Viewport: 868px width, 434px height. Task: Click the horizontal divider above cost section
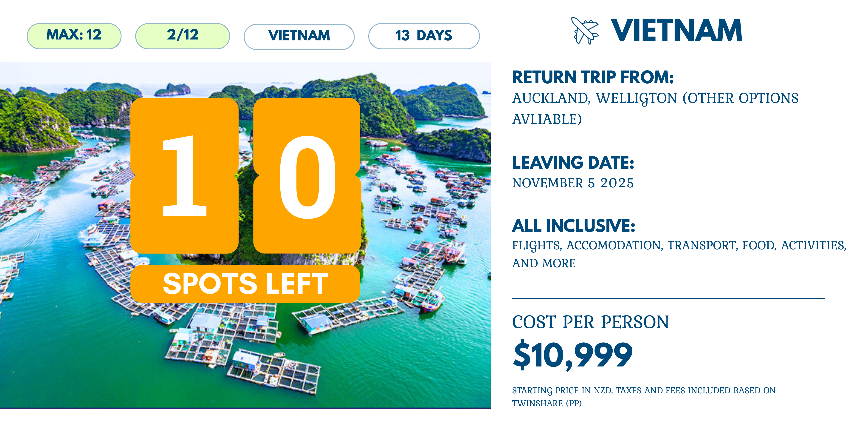point(668,299)
